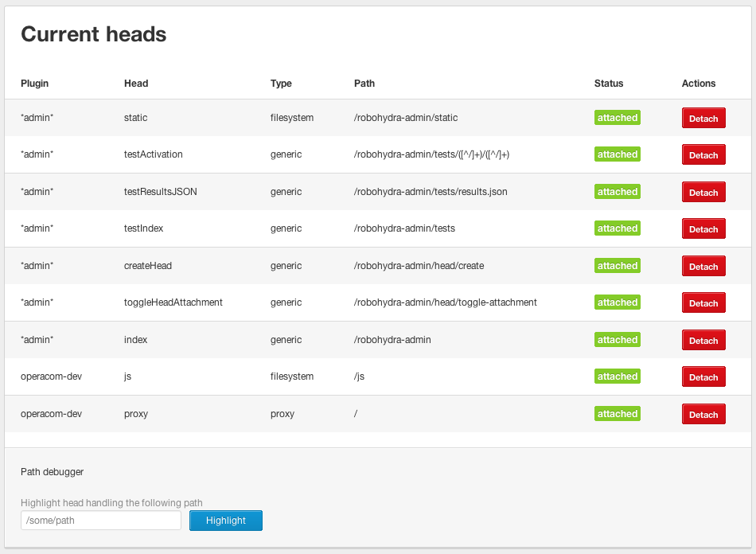Select the Plugin column header

(34, 83)
